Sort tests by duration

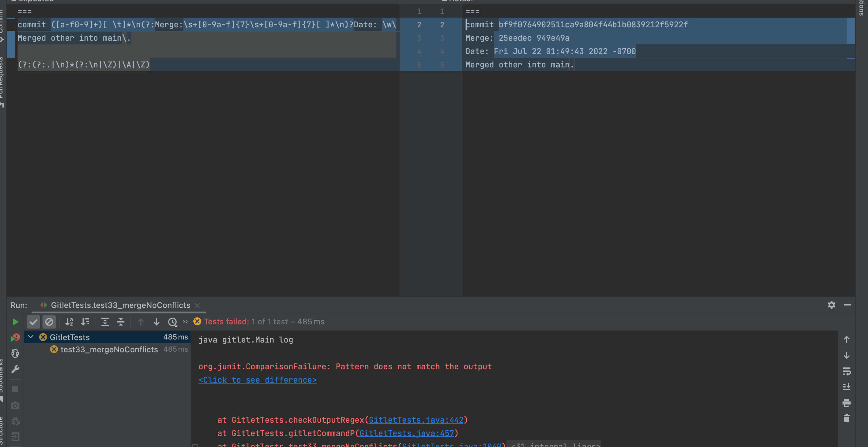pos(85,322)
